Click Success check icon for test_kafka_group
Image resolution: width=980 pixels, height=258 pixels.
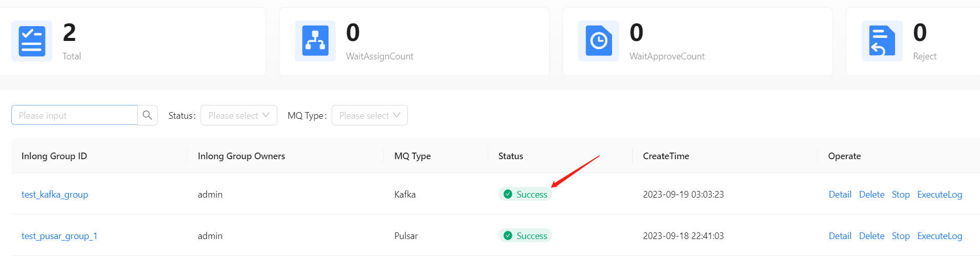point(508,194)
